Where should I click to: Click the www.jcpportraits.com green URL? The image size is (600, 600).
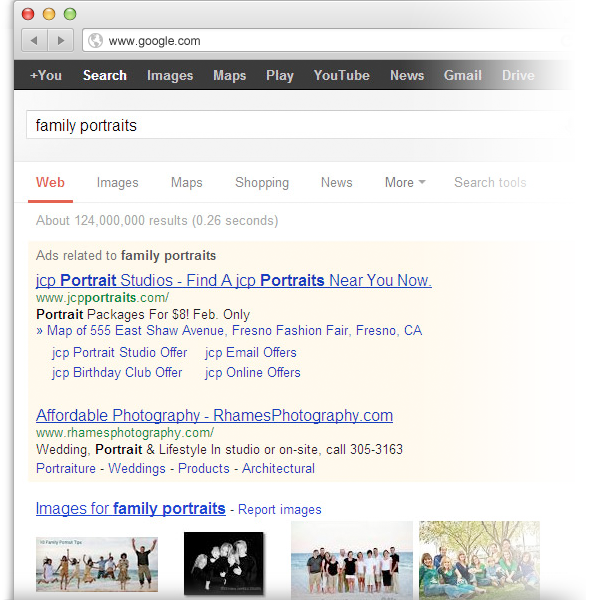click(103, 298)
